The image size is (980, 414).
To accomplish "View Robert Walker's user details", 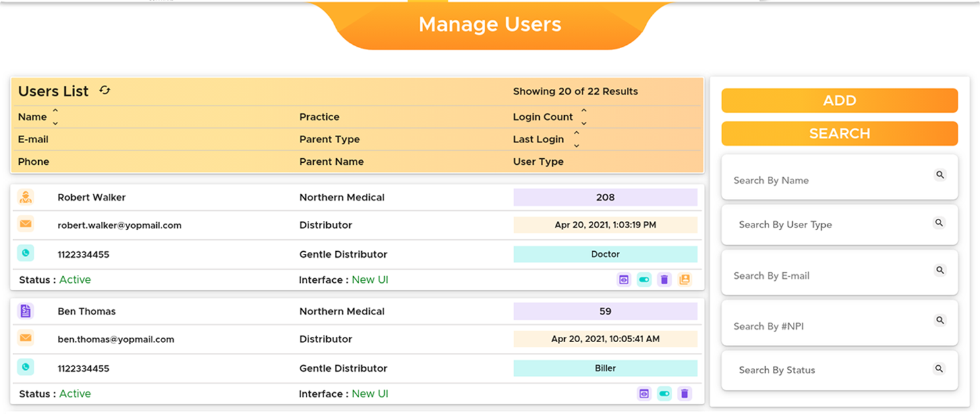I will [x=623, y=280].
